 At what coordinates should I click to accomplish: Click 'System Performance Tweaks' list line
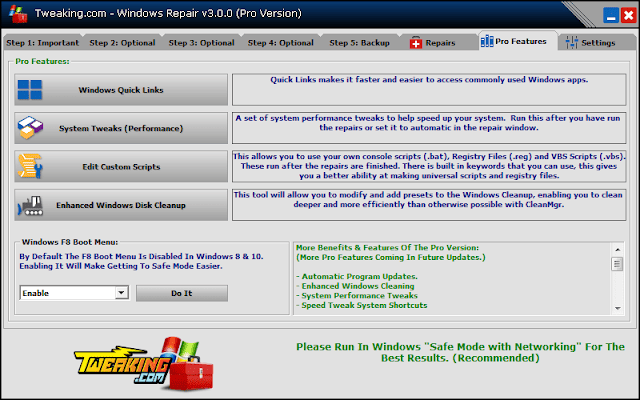tap(357, 296)
